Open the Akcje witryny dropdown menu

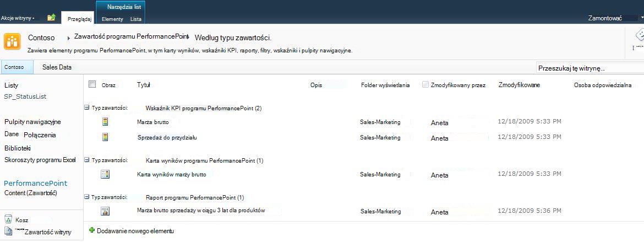coord(18,18)
